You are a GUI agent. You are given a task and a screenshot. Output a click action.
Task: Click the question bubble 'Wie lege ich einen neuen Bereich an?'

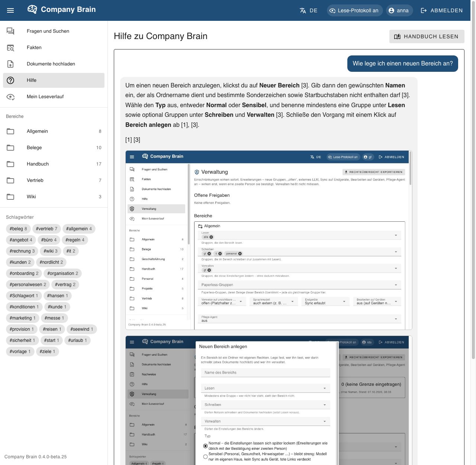coord(403,64)
